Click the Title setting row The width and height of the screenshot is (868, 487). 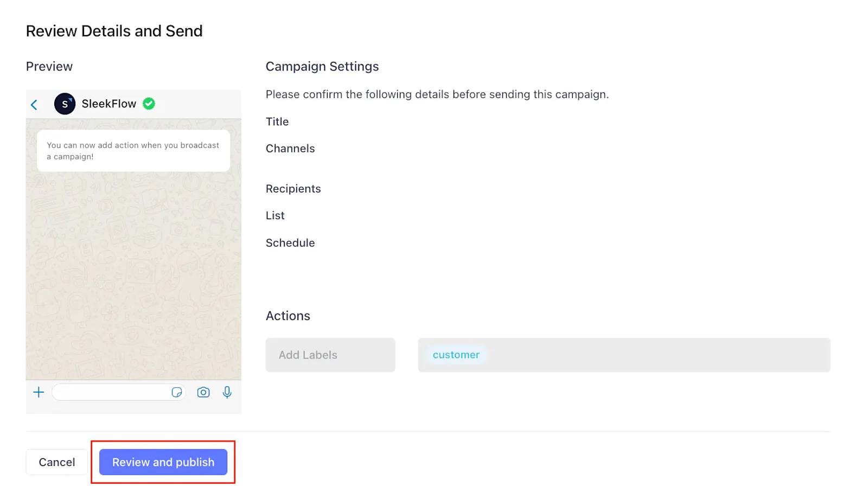277,121
